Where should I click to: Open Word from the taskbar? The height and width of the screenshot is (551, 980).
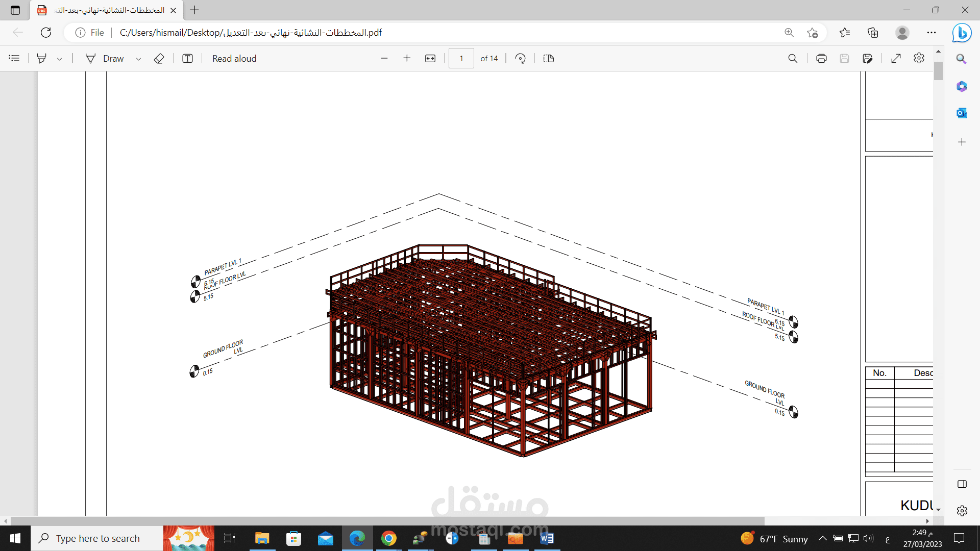[547, 538]
